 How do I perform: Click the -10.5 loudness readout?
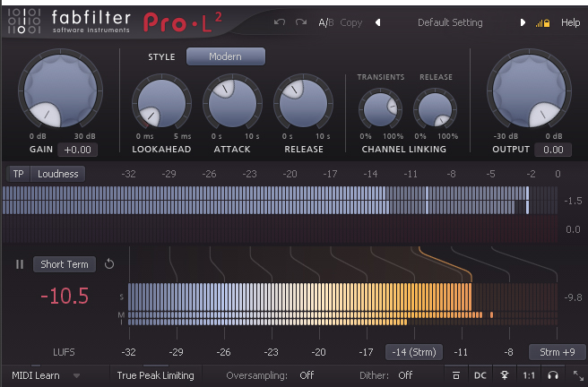pos(65,296)
